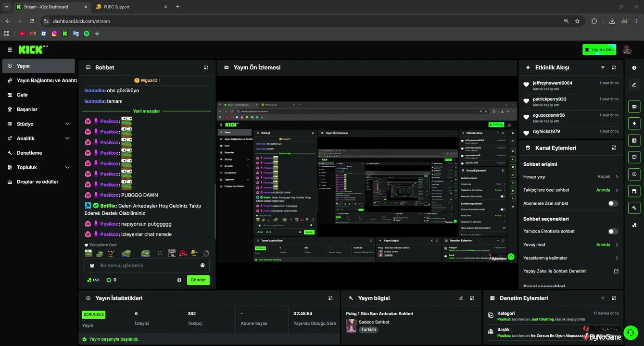Open a new browser tab with plus button

point(177,7)
